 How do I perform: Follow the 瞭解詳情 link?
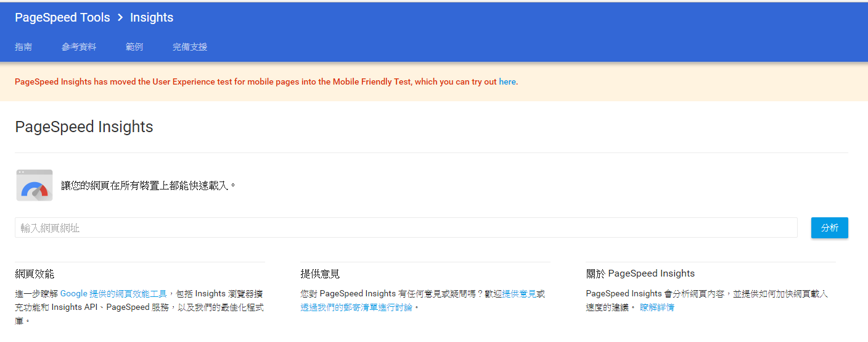coord(657,307)
